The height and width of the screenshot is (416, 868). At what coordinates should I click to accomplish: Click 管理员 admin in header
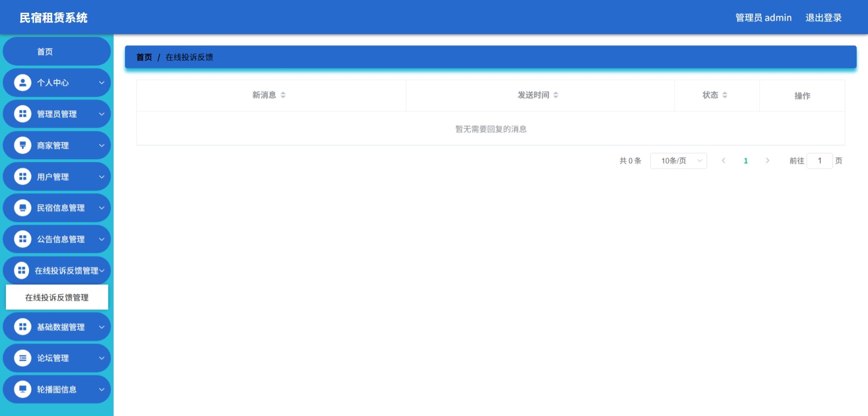[763, 18]
